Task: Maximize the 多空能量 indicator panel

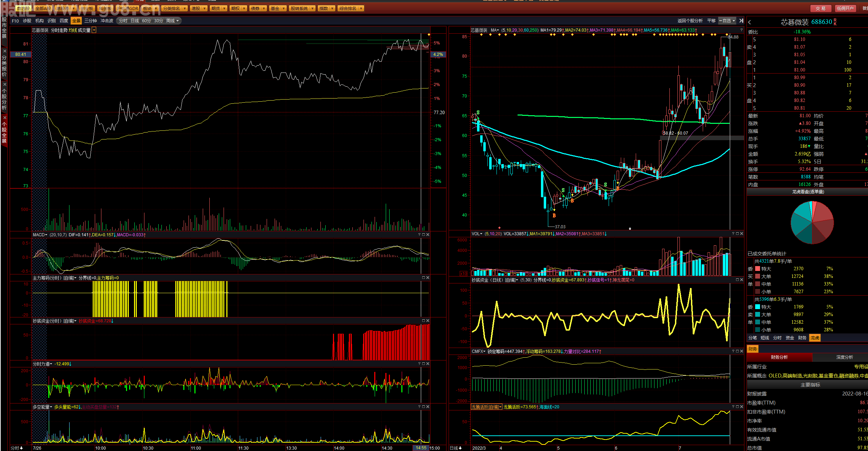Action: point(424,407)
